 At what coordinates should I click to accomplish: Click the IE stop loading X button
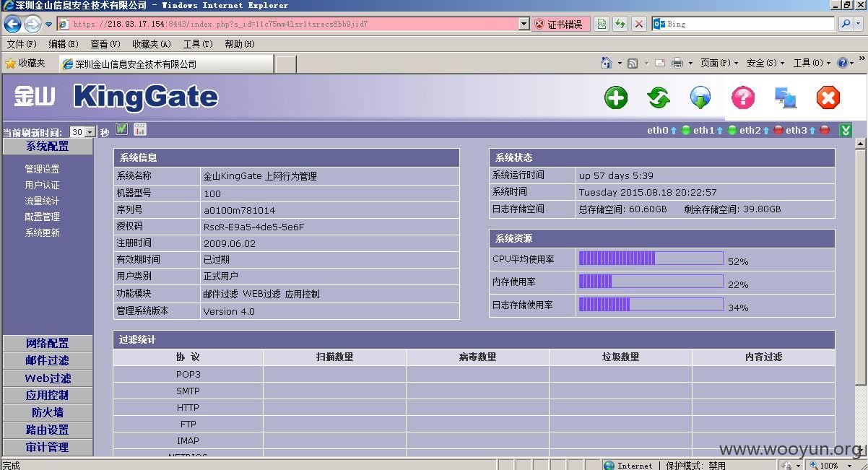(638, 24)
